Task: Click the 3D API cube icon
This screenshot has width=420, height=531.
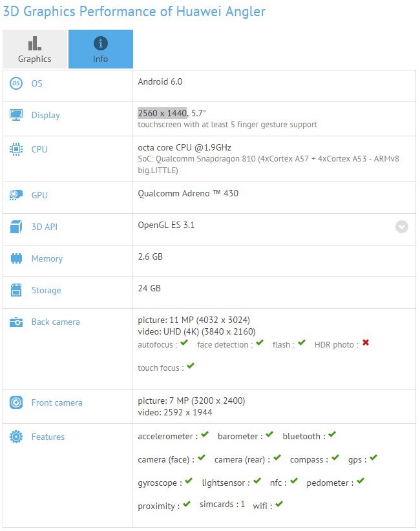Action: click(x=16, y=227)
